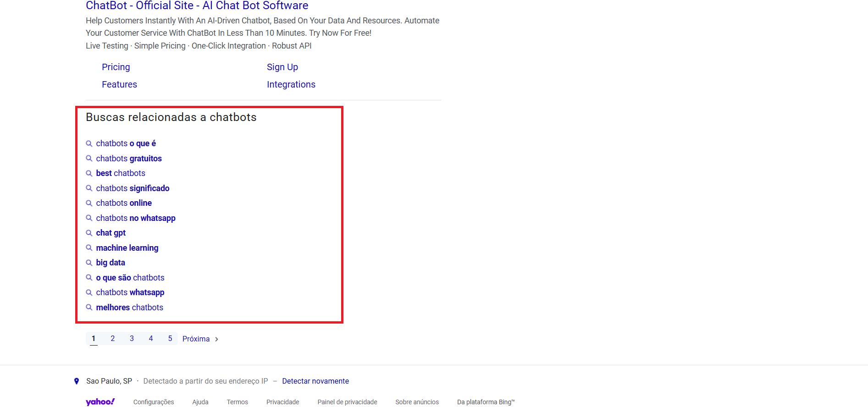
Task: Search related term 'o que são chatbots'
Action: click(x=130, y=278)
